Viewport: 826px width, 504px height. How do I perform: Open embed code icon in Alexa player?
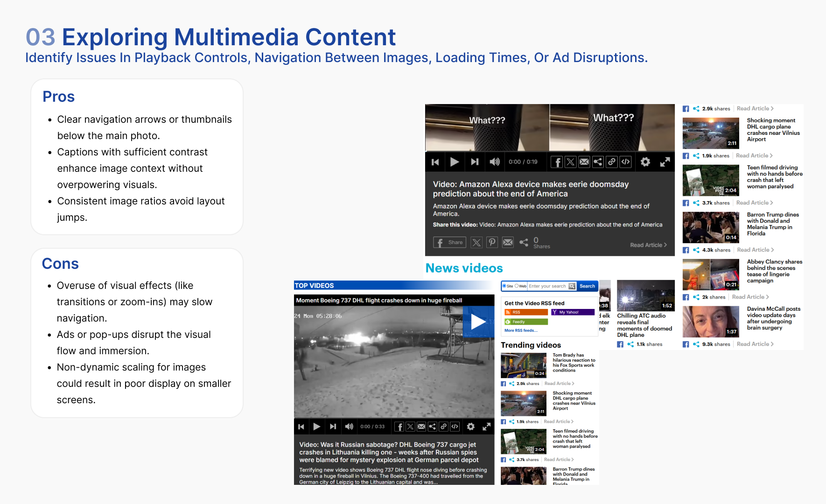coord(626,162)
